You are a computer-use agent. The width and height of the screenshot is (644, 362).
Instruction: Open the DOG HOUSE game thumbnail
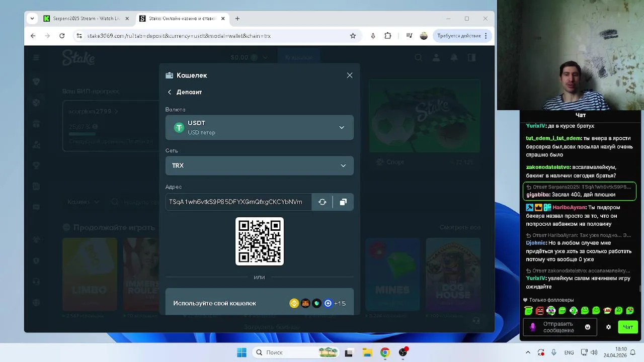click(x=453, y=274)
